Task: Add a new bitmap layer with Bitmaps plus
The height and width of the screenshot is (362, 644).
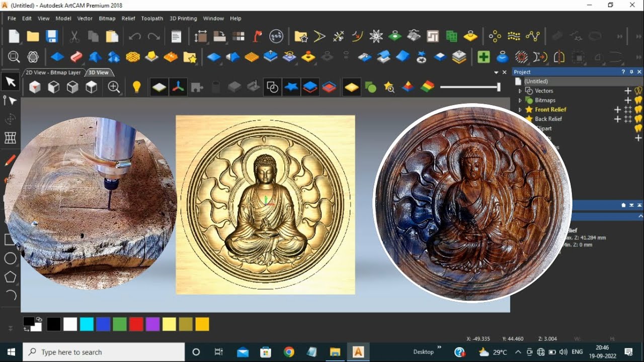Action: (x=628, y=100)
